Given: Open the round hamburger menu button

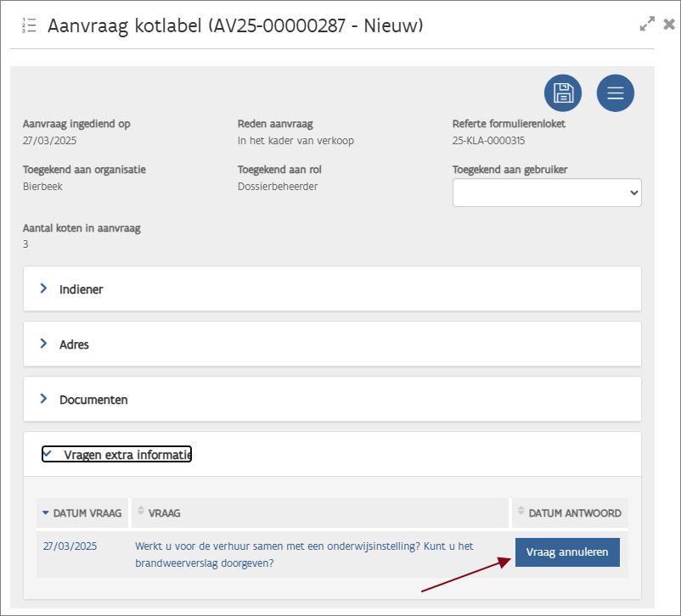Looking at the screenshot, I should click(615, 93).
